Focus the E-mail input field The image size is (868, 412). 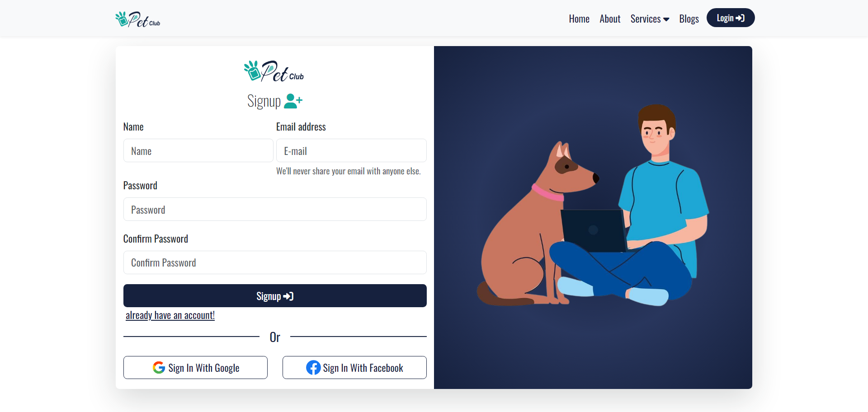pos(351,150)
